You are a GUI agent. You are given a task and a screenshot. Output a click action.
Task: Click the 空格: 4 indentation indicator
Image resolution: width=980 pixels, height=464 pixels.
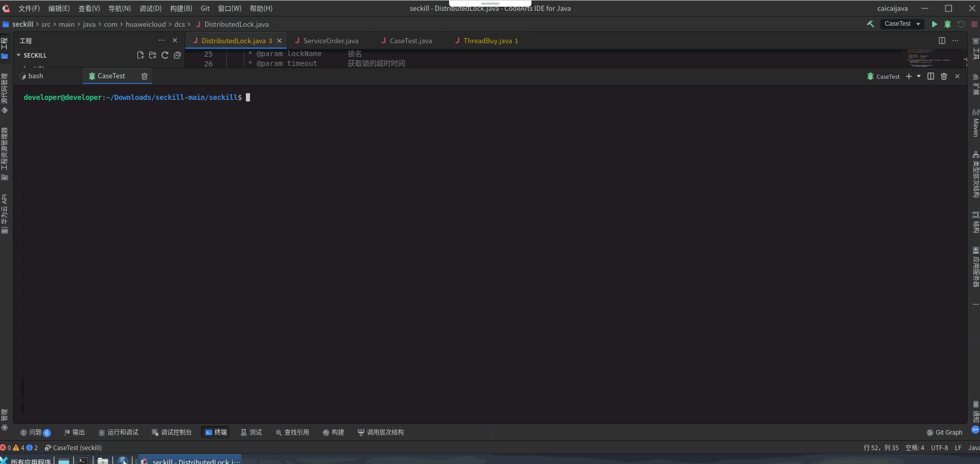915,448
